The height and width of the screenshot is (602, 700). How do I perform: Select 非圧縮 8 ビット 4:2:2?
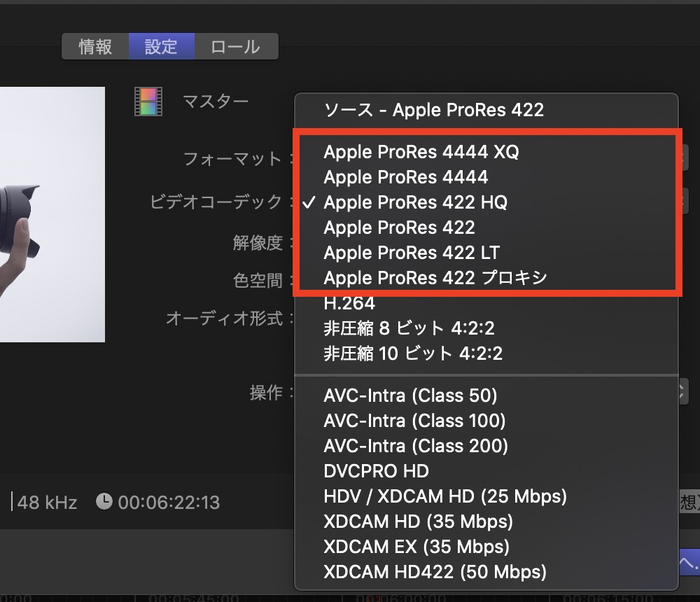(486, 329)
